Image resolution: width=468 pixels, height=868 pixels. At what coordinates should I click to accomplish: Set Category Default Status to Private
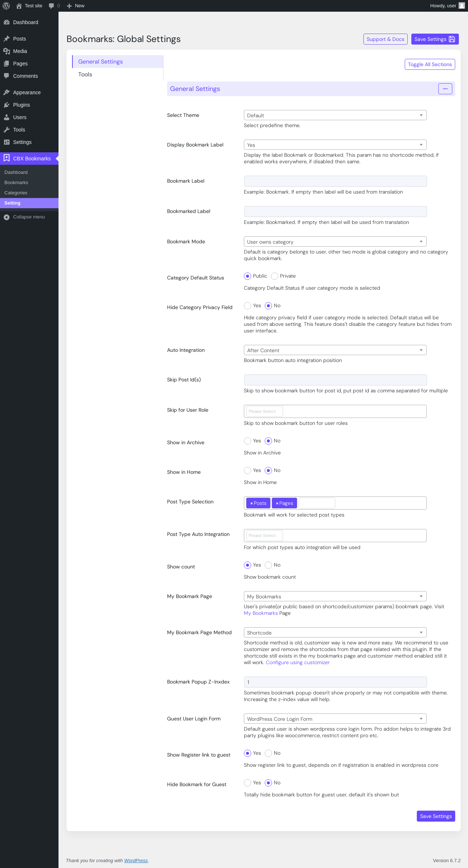coord(275,276)
